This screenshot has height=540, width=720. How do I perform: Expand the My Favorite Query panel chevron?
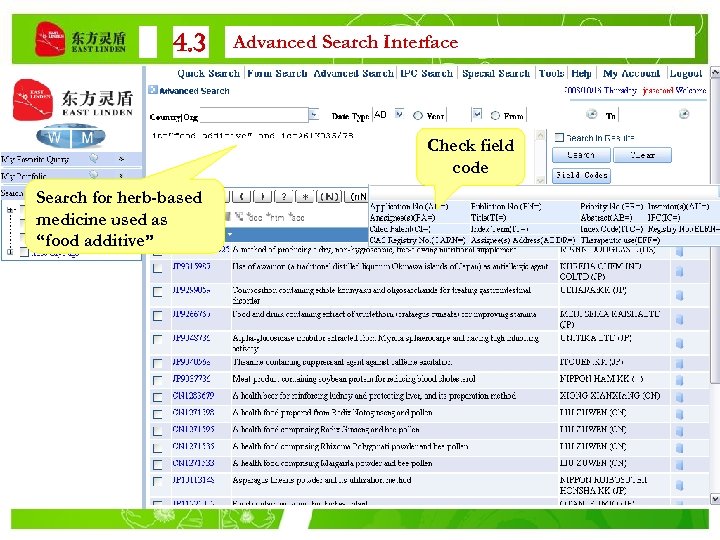click(x=121, y=159)
